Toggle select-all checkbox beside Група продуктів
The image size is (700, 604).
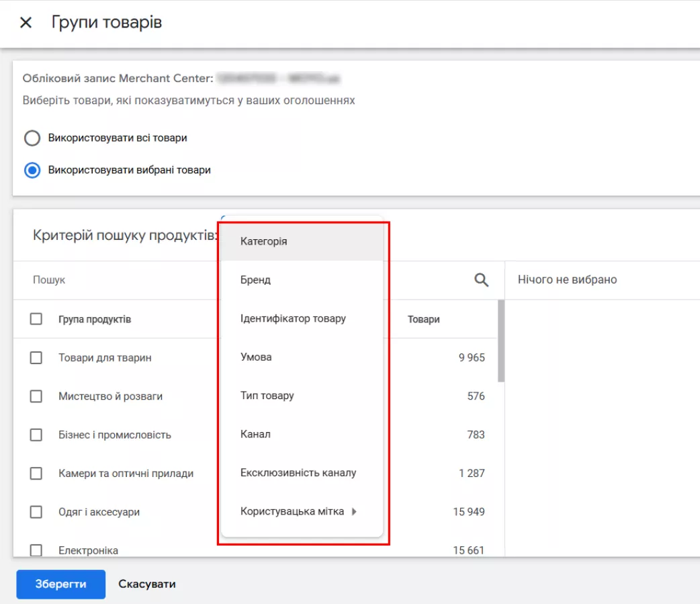point(36,319)
